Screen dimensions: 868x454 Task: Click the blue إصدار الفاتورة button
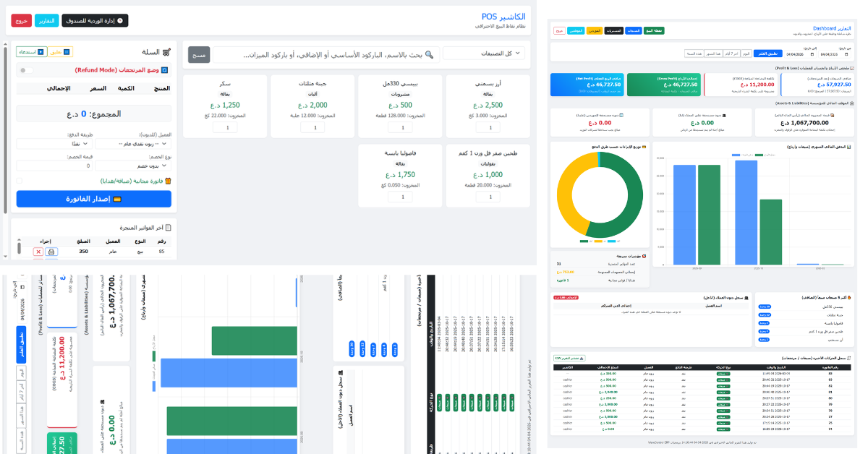pyautogui.click(x=94, y=199)
